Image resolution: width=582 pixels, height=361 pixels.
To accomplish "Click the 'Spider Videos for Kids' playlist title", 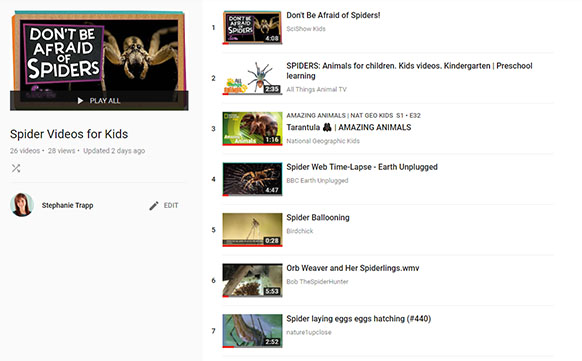I will pos(69,134).
